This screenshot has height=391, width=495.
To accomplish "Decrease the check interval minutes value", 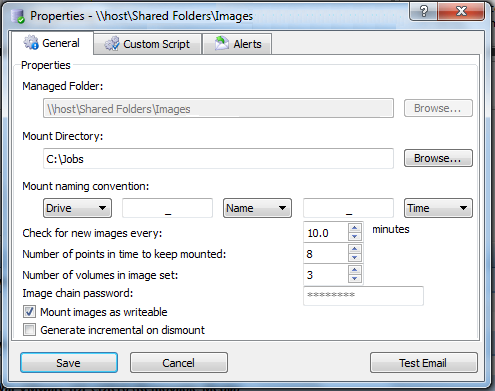I will [x=355, y=237].
